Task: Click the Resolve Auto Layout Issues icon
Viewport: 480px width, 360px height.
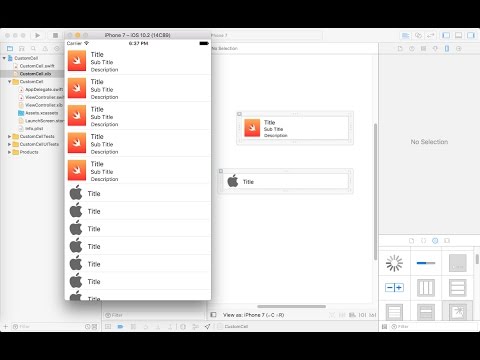Action: (x=373, y=315)
